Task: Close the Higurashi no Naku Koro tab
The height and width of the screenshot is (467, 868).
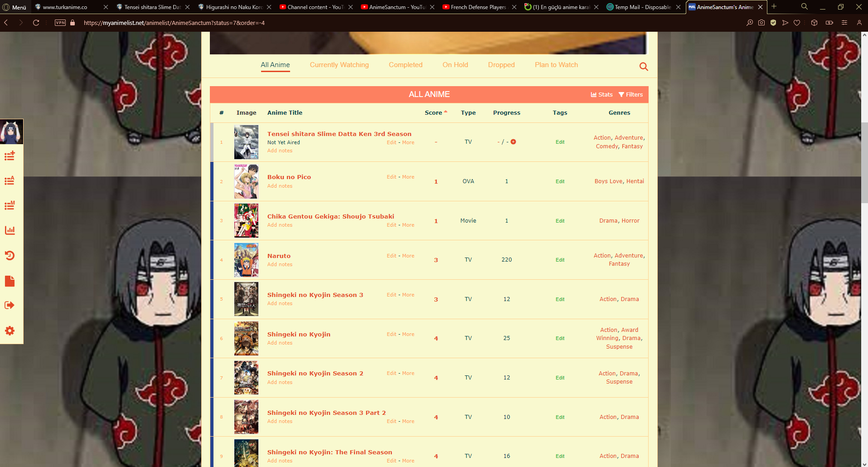Action: [269, 7]
